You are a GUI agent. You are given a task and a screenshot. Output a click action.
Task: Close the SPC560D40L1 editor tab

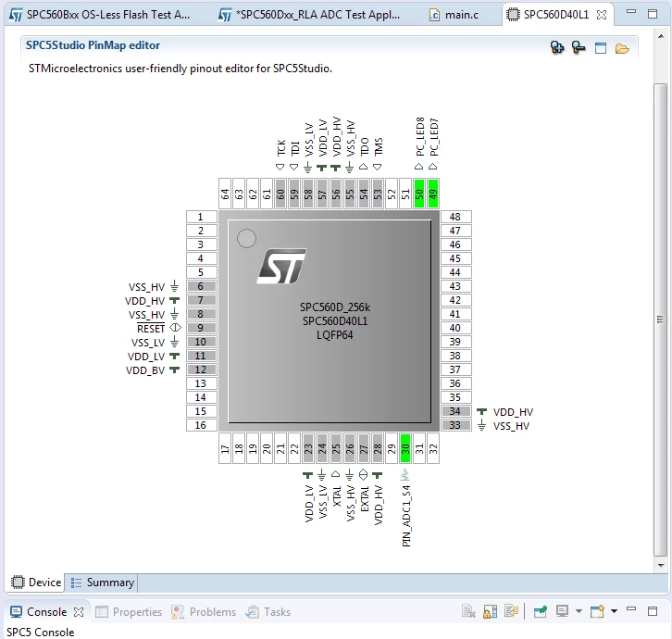point(602,15)
